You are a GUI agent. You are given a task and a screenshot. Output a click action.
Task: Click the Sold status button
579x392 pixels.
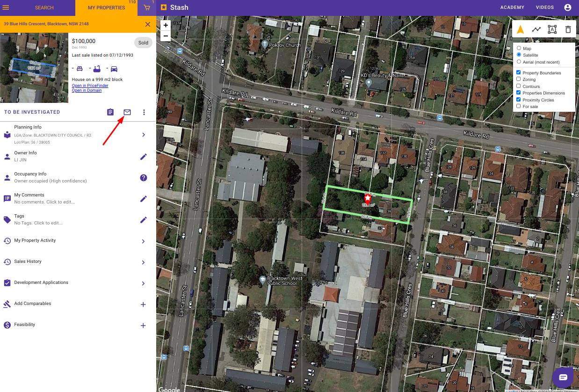click(143, 43)
